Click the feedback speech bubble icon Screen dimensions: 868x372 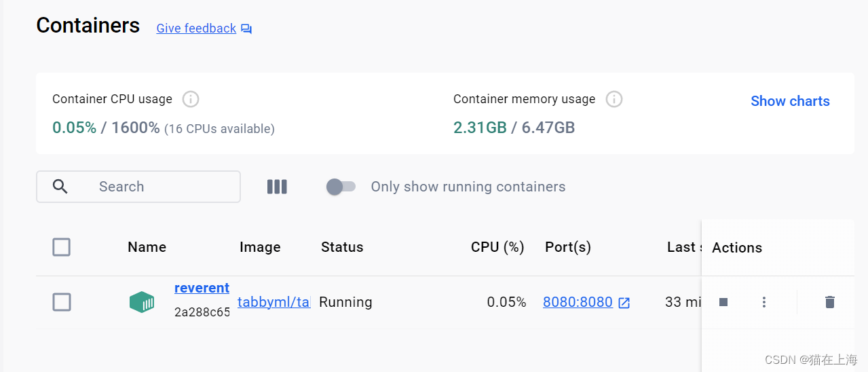pos(246,29)
